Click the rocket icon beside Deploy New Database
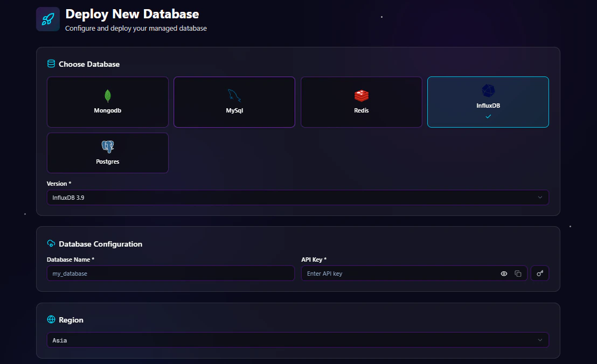 (48, 19)
